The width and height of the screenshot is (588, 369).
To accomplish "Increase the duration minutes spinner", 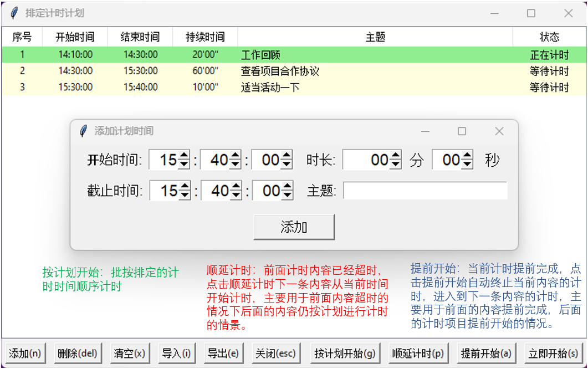I will point(395,156).
